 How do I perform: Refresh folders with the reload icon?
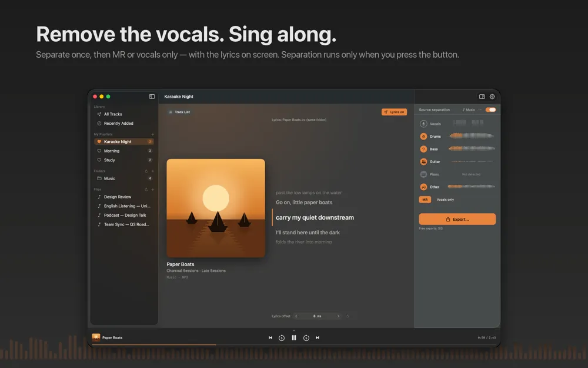pyautogui.click(x=146, y=171)
